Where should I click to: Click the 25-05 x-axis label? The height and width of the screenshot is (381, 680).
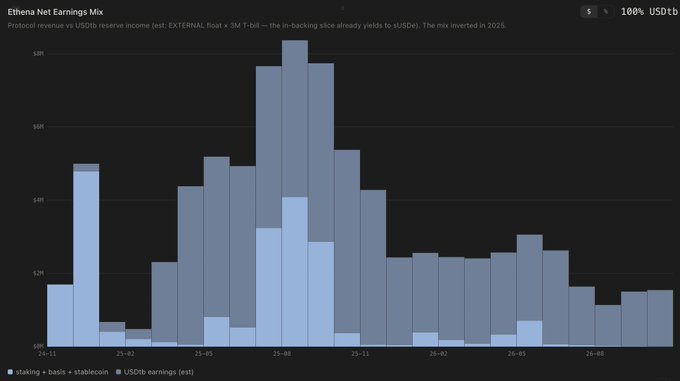(x=203, y=354)
